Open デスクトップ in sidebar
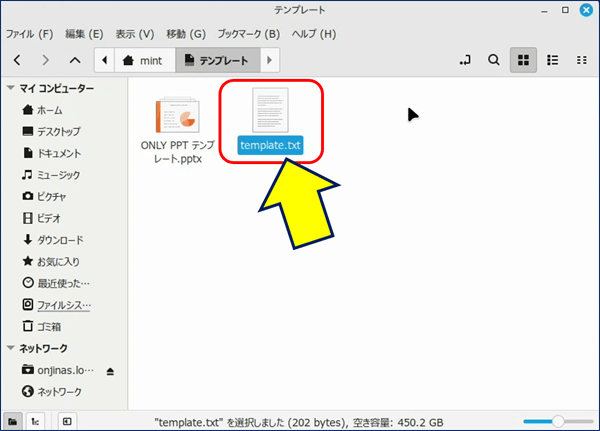The image size is (600, 431). [51, 132]
